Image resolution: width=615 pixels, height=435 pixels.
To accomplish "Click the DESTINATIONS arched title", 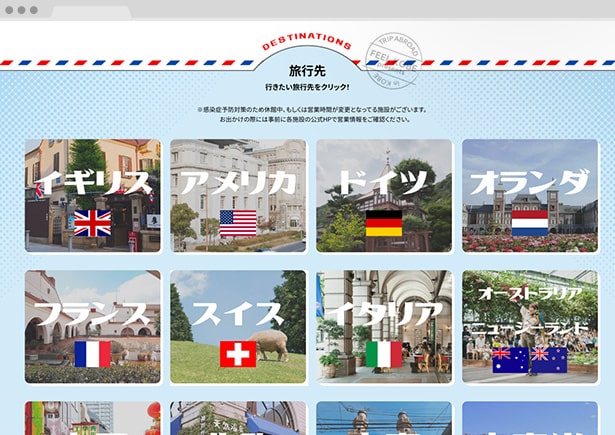I will pos(307,41).
